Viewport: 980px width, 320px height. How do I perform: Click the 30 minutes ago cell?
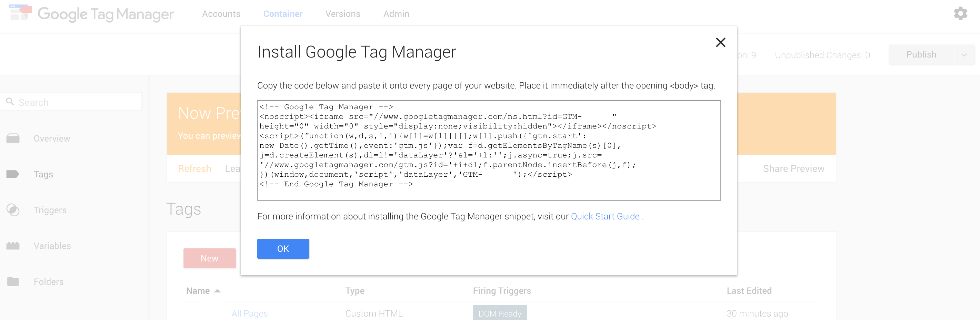pyautogui.click(x=757, y=313)
